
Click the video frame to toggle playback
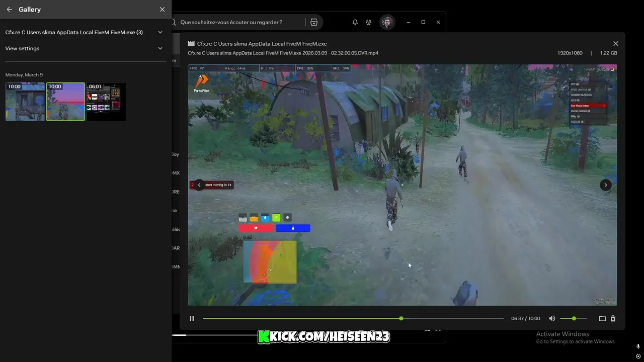403,185
